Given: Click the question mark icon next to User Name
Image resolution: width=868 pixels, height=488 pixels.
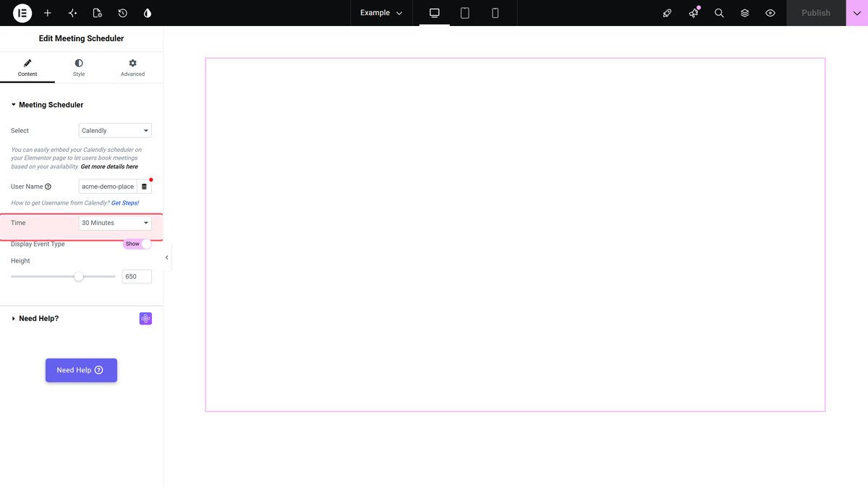Looking at the screenshot, I should coord(48,187).
